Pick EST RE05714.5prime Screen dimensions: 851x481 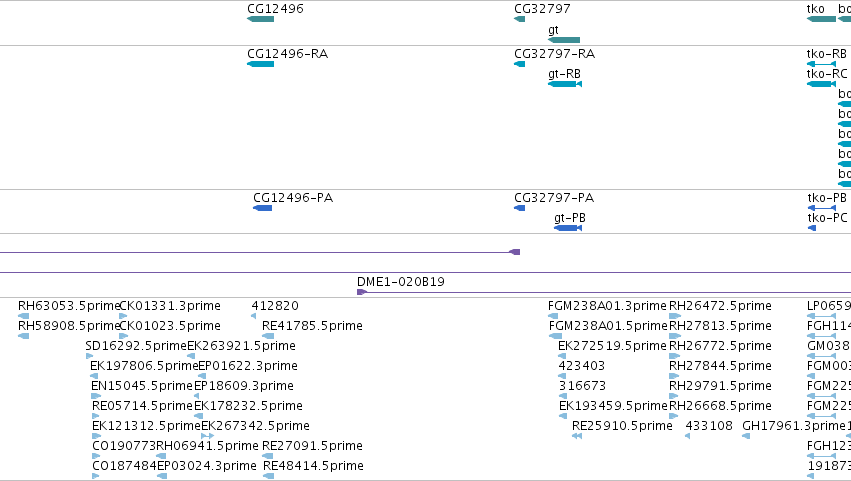[143, 407]
